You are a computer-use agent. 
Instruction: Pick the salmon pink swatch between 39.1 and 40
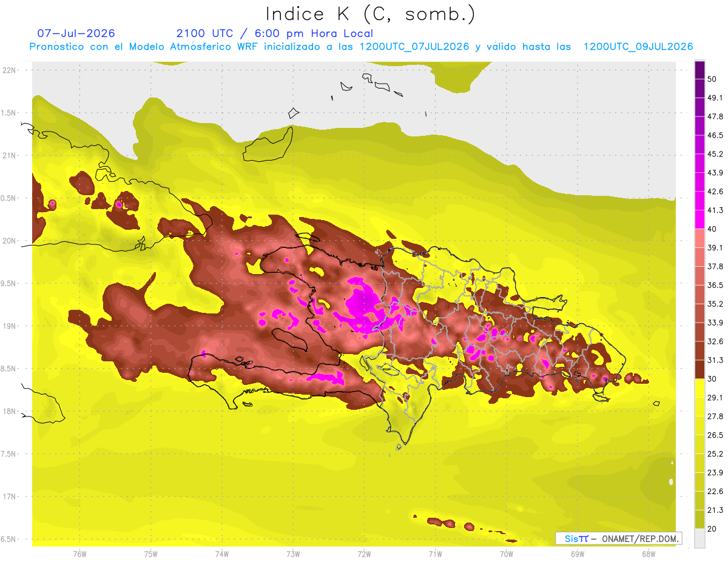point(699,238)
